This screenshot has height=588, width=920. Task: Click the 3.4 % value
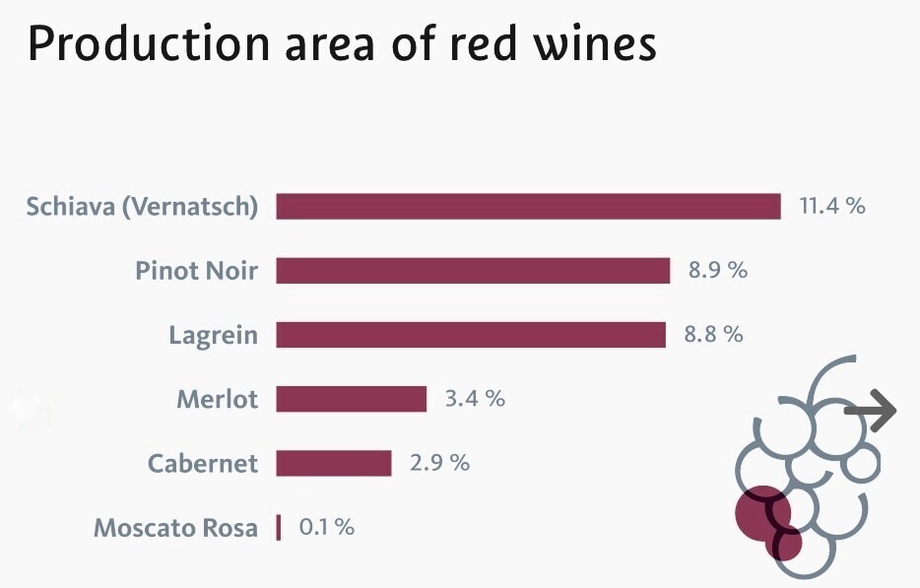(x=475, y=399)
